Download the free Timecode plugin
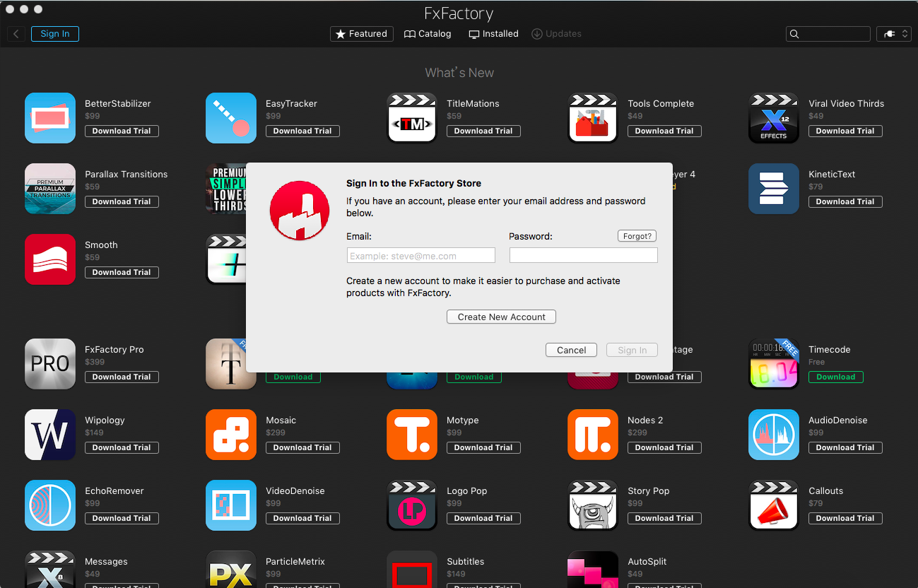Viewport: 918px width, 588px height. click(x=835, y=377)
